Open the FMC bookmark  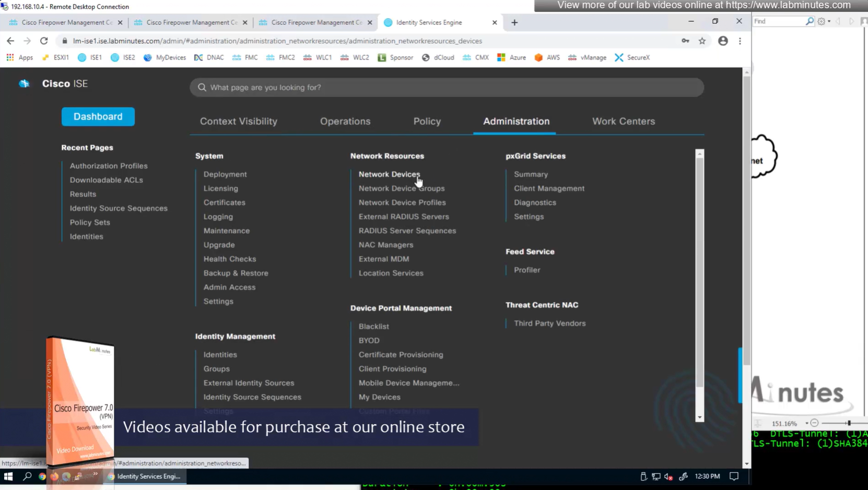pos(245,57)
